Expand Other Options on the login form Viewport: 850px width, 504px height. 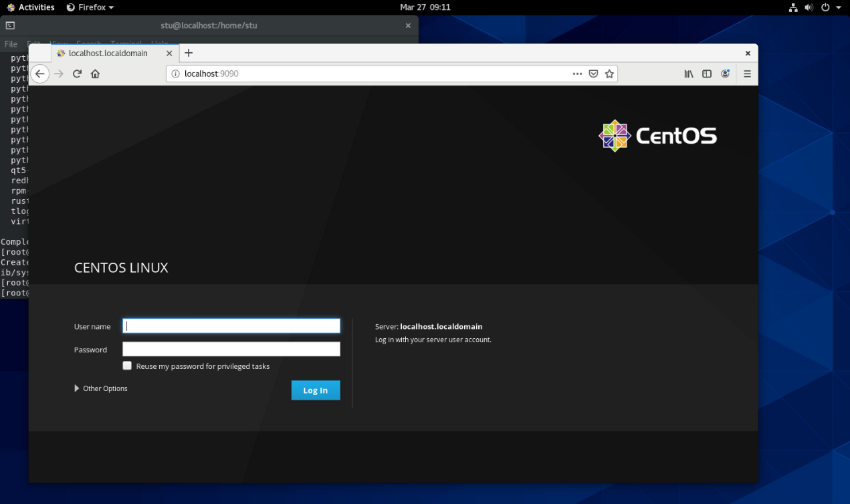pyautogui.click(x=101, y=388)
